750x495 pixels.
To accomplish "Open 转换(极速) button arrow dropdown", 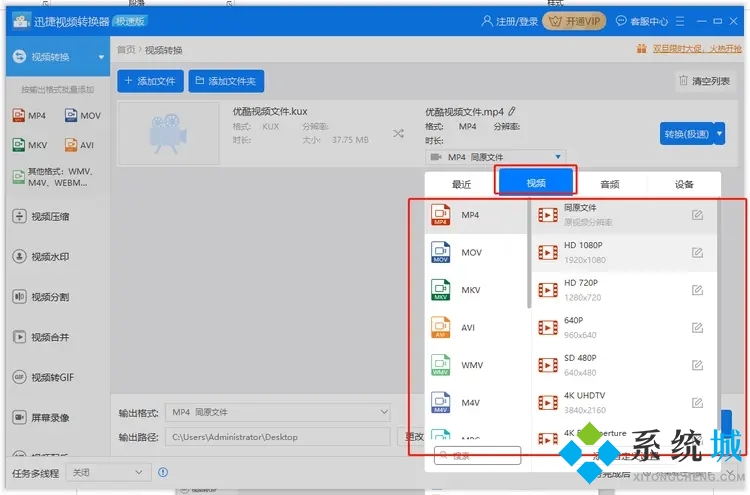I will (719, 134).
